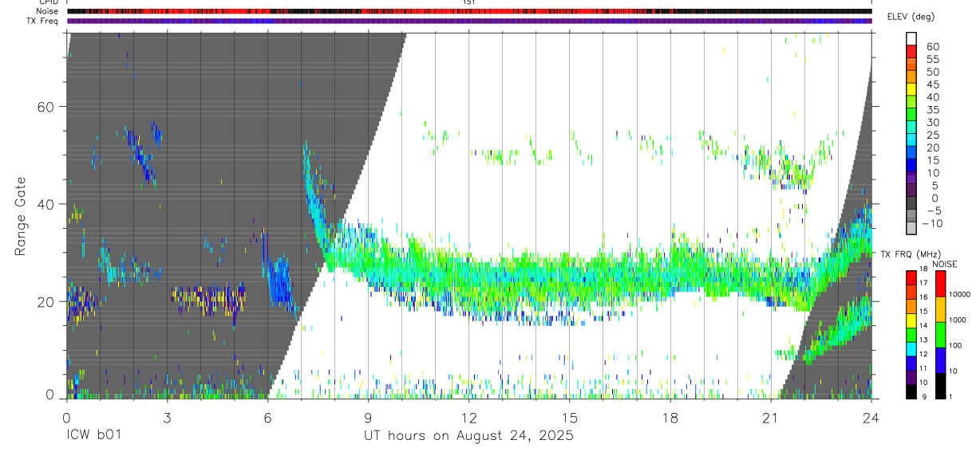The image size is (980, 452).
Task: Click the red top segment of the TX FRQ color bar
Action: [x=911, y=277]
